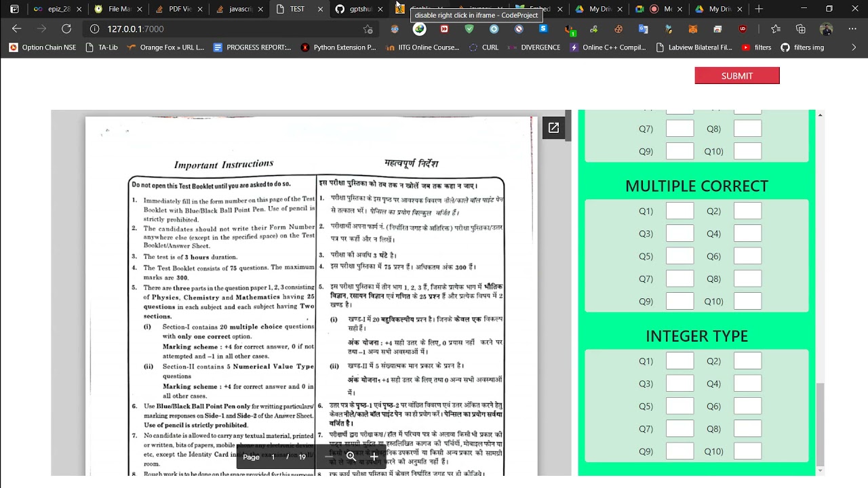Go back to the previous page
Viewport: 868px width, 488px height.
click(17, 29)
